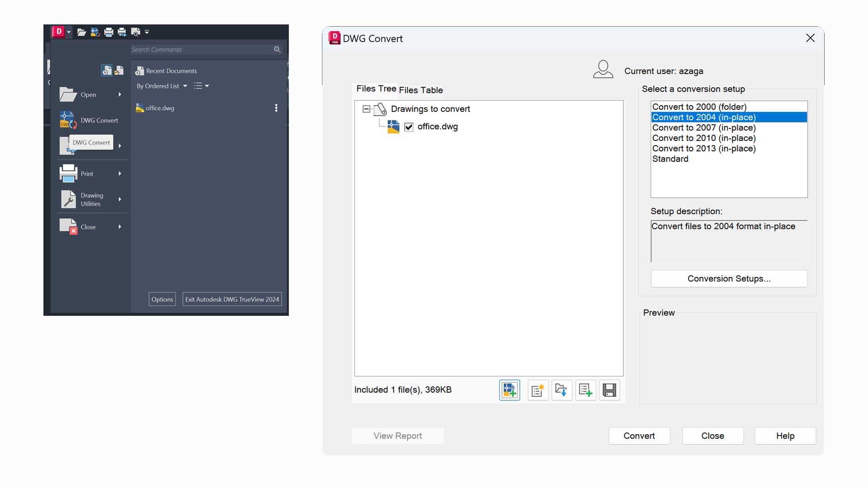The image size is (868, 488).
Task: Click the Add File icon with green plus
Action: coord(509,390)
